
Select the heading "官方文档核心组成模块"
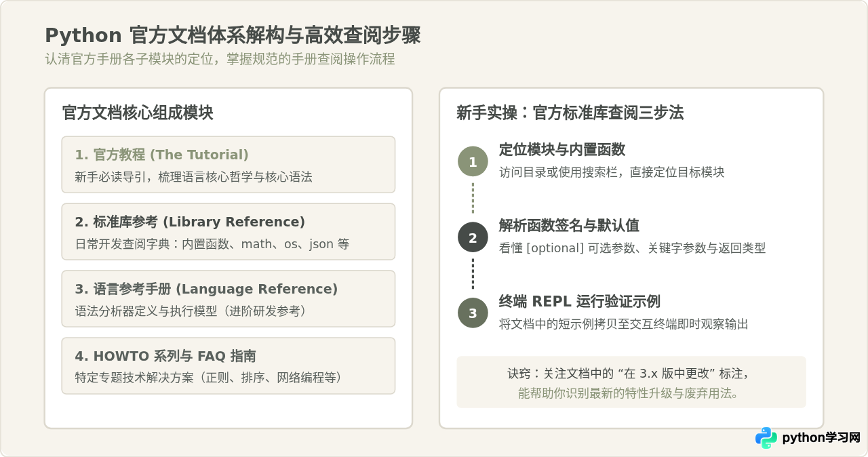(x=138, y=113)
